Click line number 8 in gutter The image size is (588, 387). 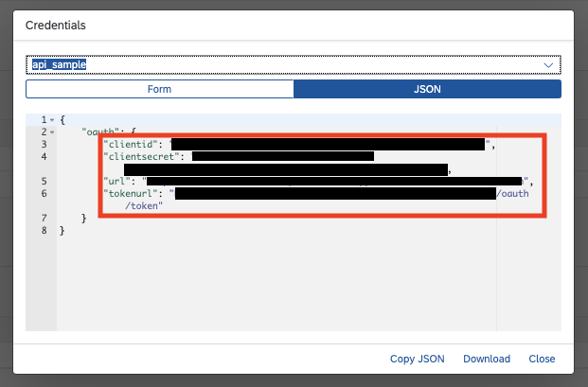coord(45,230)
